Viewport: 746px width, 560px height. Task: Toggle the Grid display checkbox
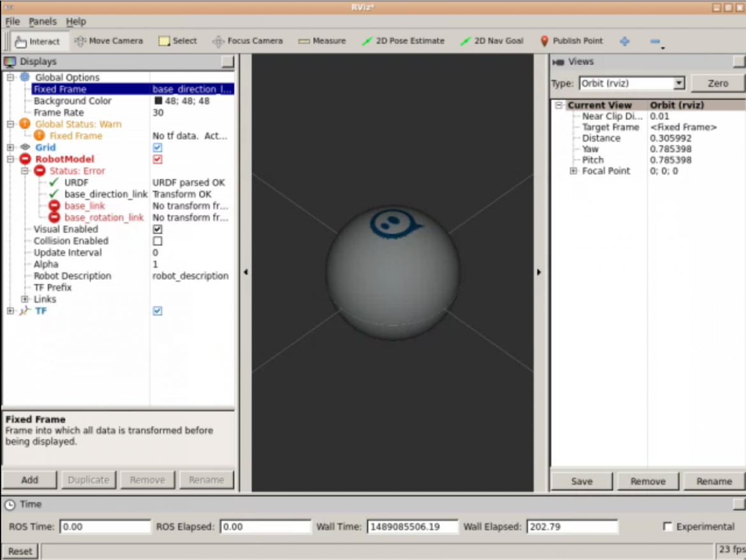(157, 147)
